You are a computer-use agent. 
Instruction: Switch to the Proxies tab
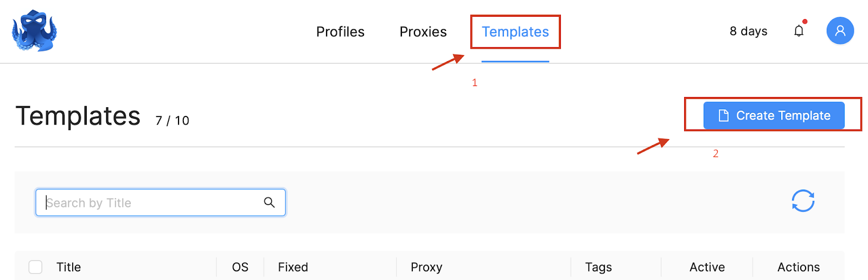coord(423,32)
